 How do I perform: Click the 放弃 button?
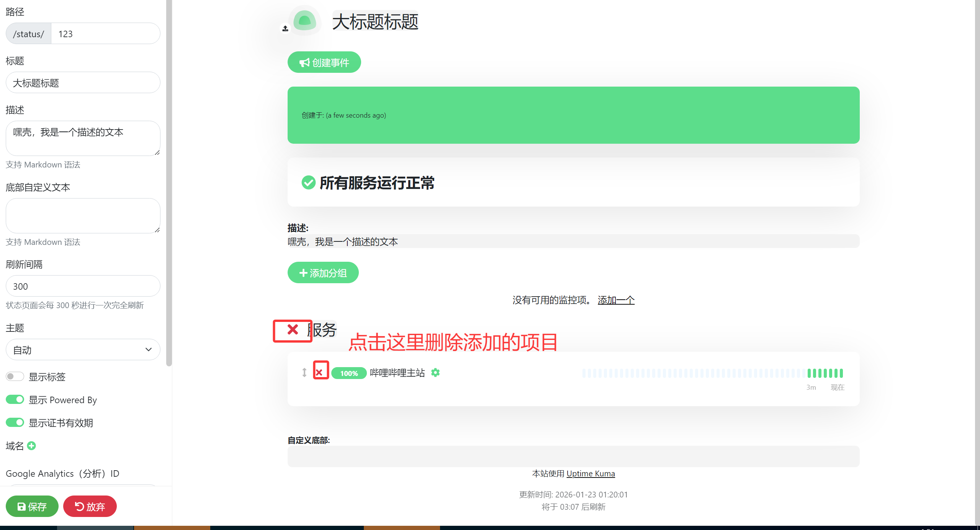(90, 506)
